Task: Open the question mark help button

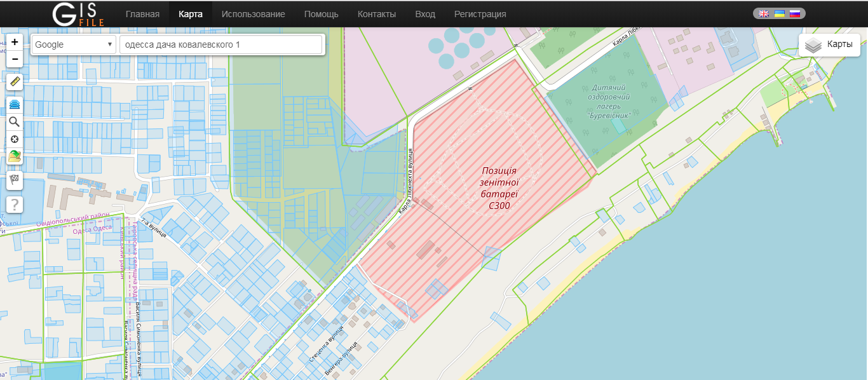Action: pyautogui.click(x=15, y=205)
